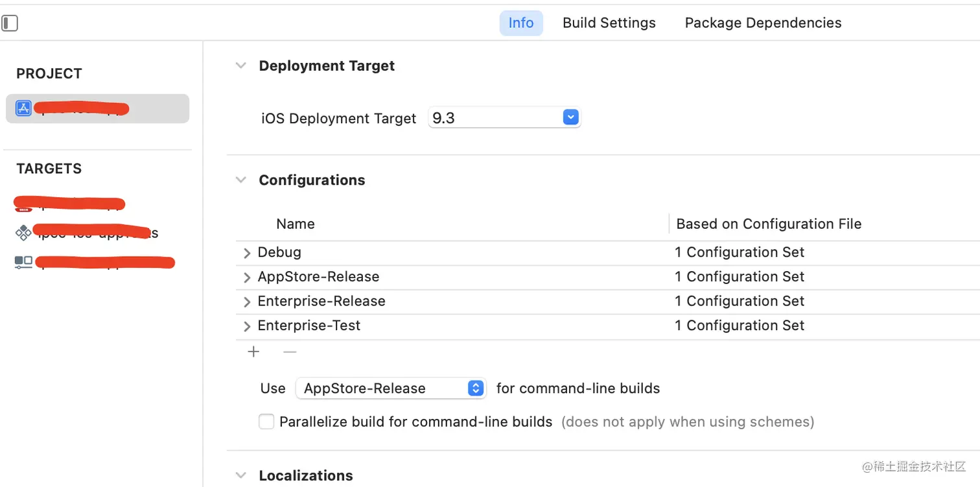Click the plus icon to add configuration
This screenshot has width=980, height=487.
(x=253, y=351)
